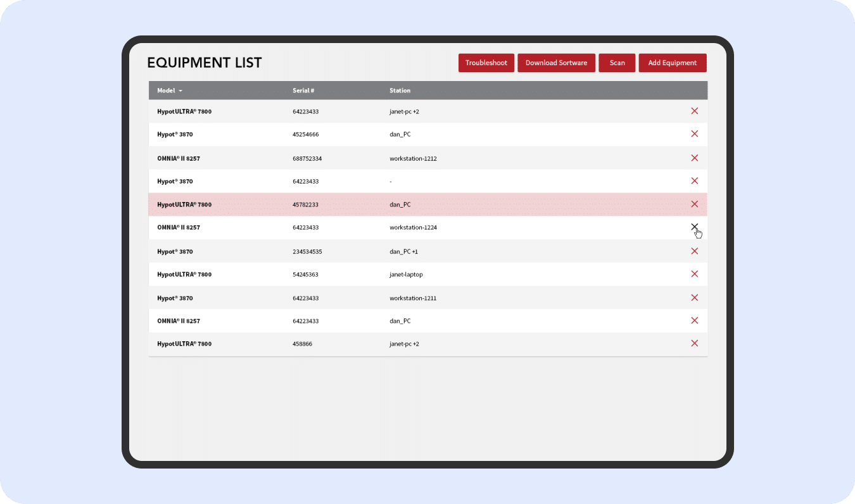The width and height of the screenshot is (855, 504).
Task: Click the Download Software button
Action: click(x=556, y=63)
